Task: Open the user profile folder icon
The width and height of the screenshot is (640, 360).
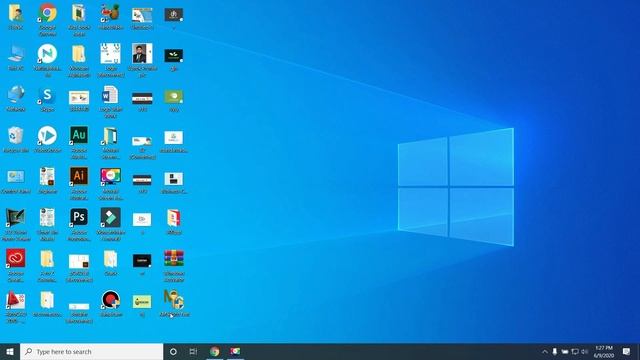Action: pos(16,13)
